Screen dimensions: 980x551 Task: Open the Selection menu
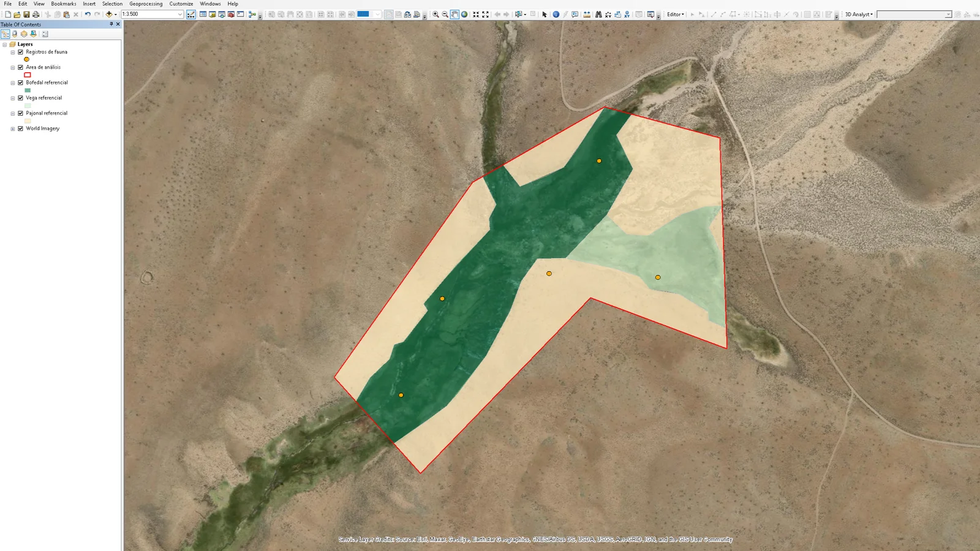[112, 4]
